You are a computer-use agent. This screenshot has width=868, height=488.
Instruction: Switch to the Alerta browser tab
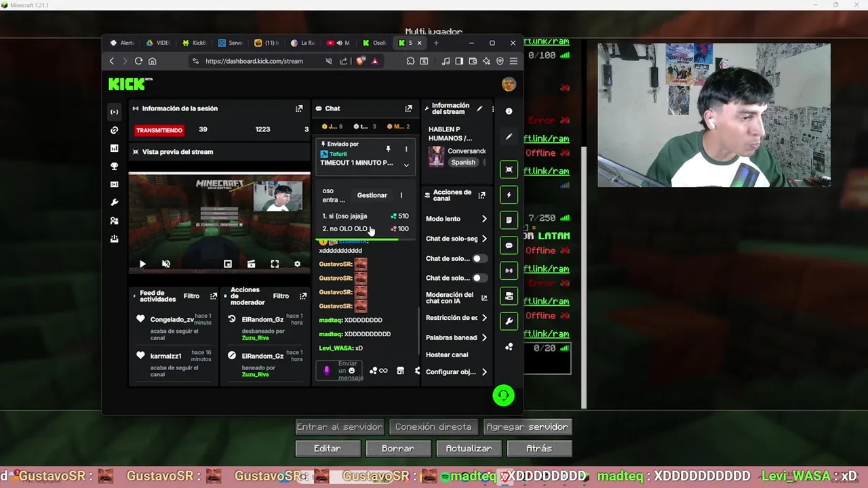point(122,43)
